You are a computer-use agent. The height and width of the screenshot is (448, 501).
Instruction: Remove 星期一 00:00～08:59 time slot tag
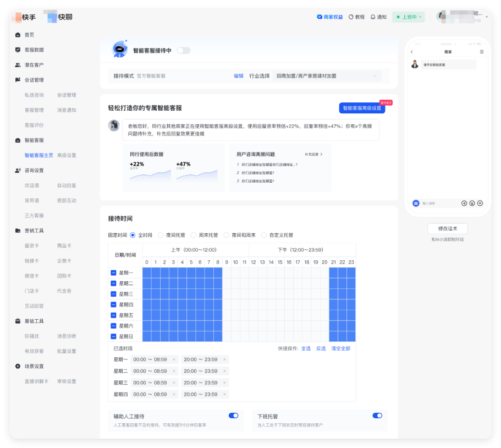click(x=174, y=359)
